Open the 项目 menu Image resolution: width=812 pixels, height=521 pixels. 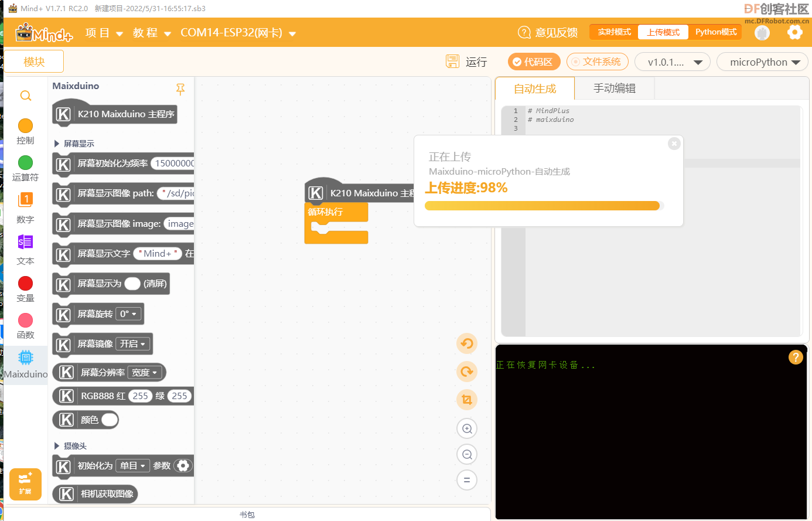click(104, 33)
